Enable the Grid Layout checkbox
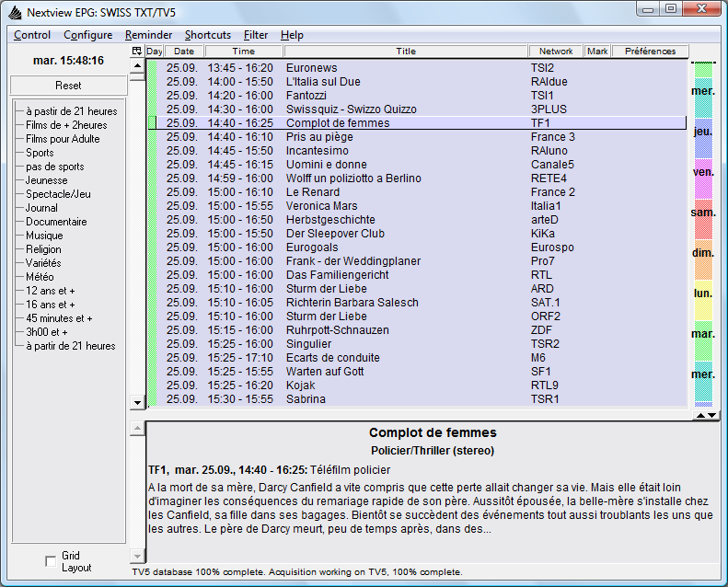This screenshot has height=587, width=728. (x=51, y=561)
